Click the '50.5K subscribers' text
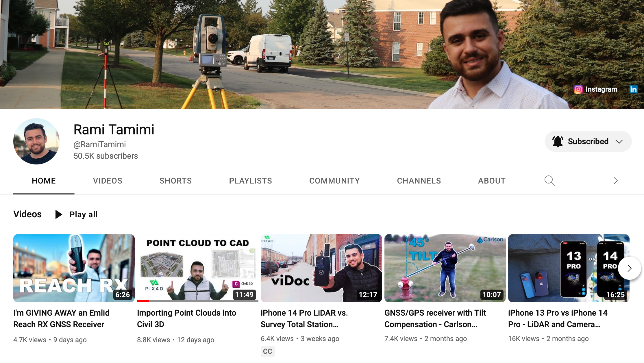Viewport: 644px width, 363px height. tap(106, 156)
